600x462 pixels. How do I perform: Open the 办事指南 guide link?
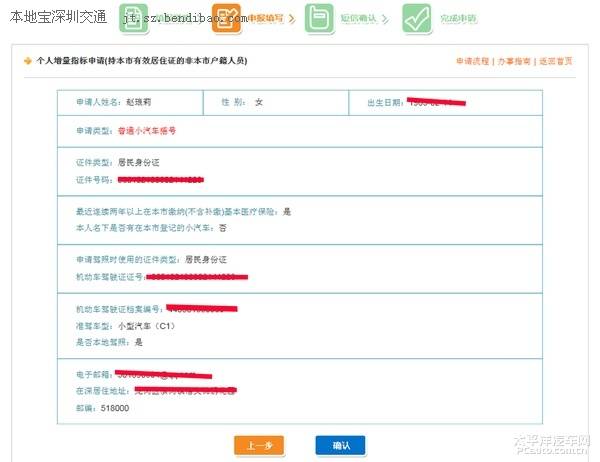click(x=514, y=61)
